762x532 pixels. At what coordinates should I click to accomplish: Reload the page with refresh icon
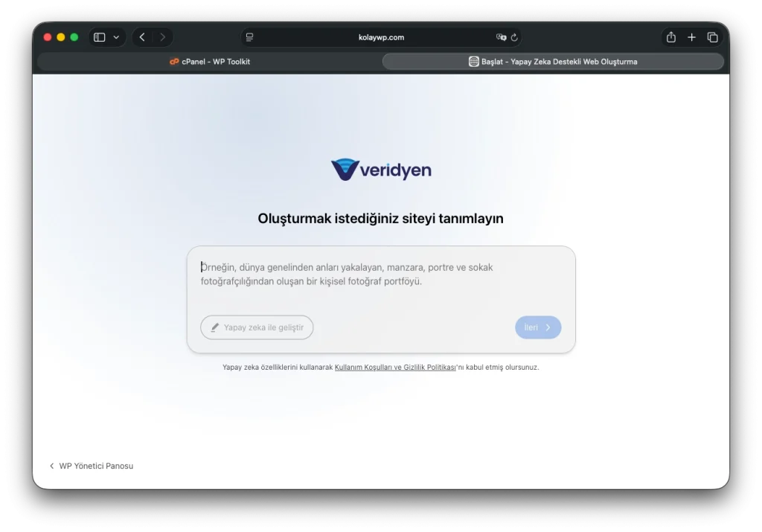514,37
